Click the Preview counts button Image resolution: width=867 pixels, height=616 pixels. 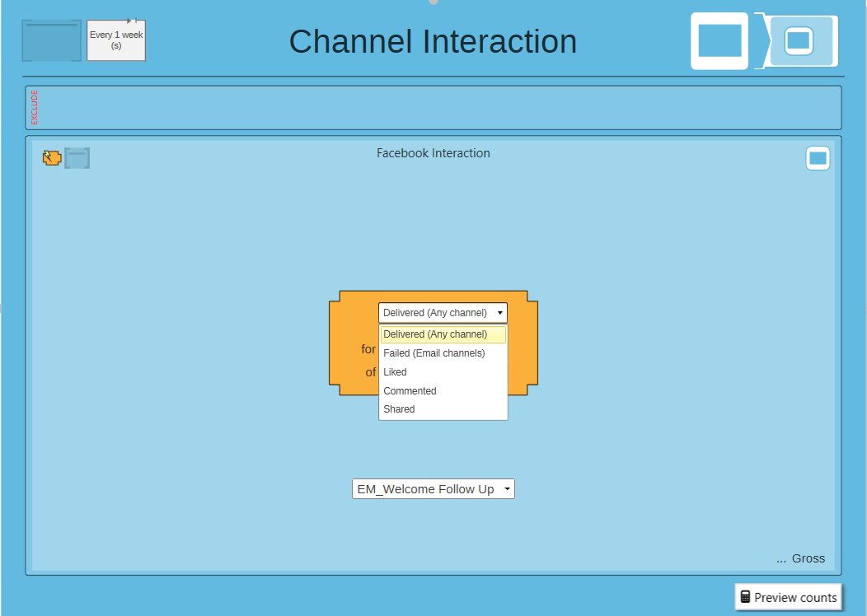point(788,597)
